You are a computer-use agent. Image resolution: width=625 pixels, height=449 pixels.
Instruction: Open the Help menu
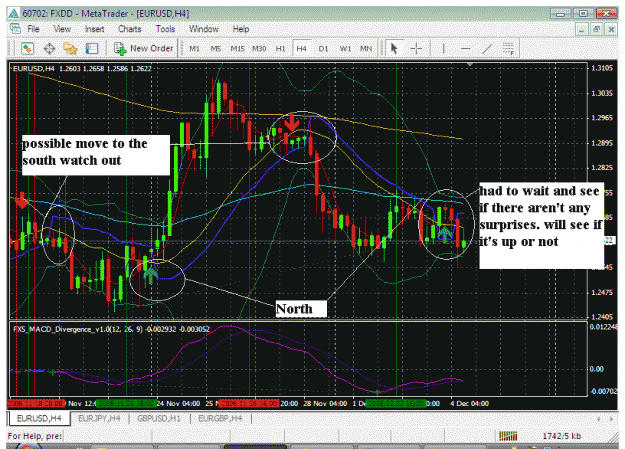pos(241,29)
